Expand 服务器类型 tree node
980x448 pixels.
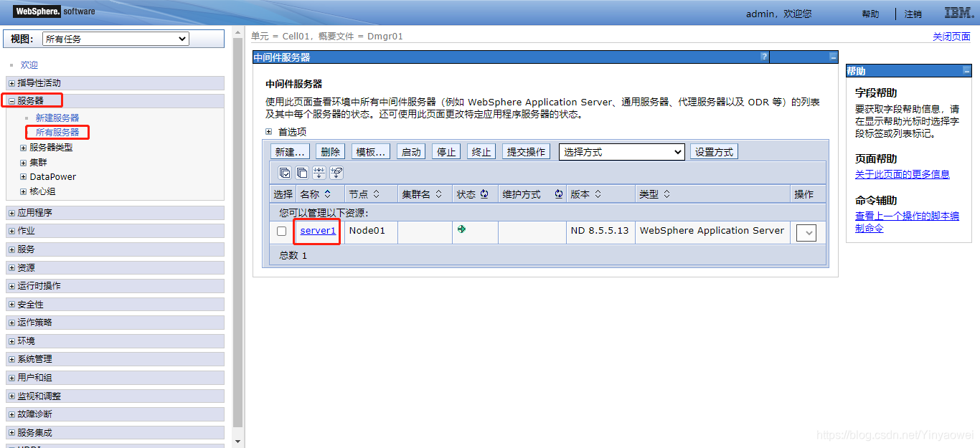point(24,148)
